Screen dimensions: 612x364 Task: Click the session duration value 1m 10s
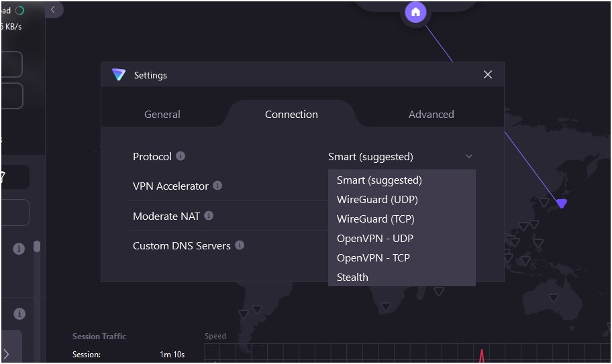click(x=172, y=355)
